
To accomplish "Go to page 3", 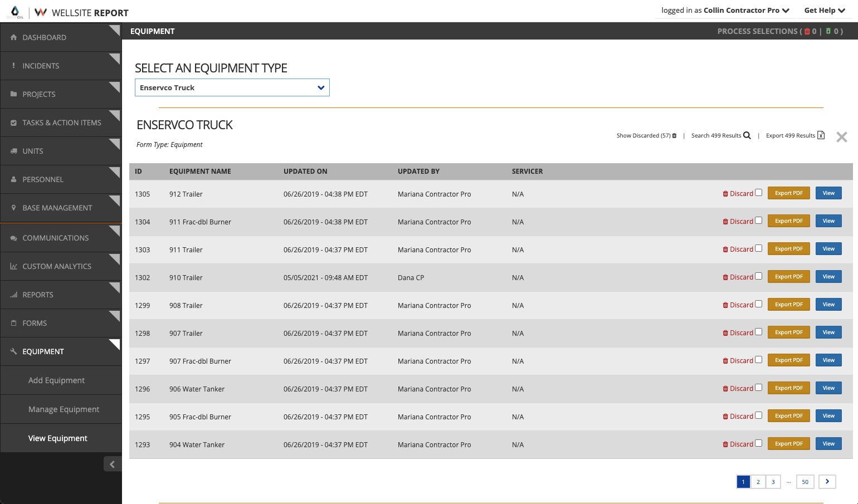I will pyautogui.click(x=773, y=482).
